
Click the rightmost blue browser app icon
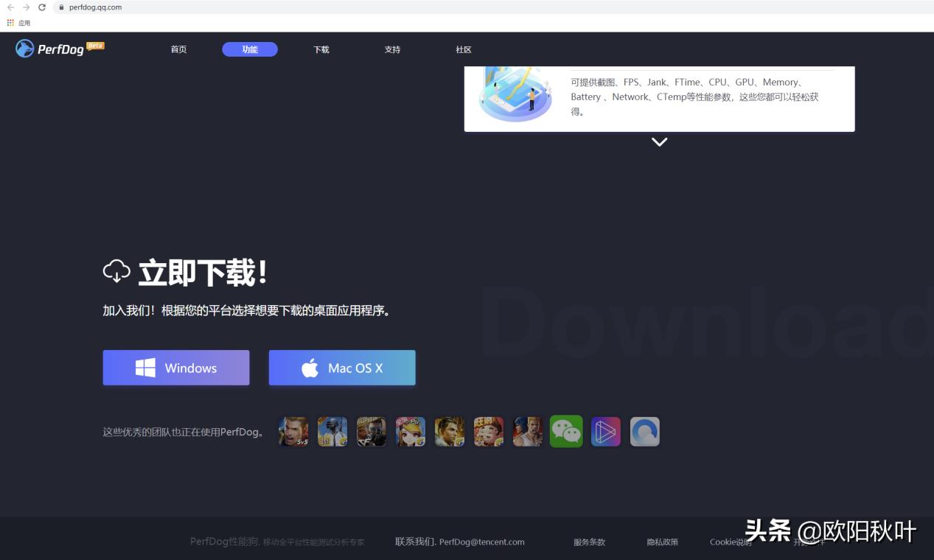pyautogui.click(x=645, y=431)
